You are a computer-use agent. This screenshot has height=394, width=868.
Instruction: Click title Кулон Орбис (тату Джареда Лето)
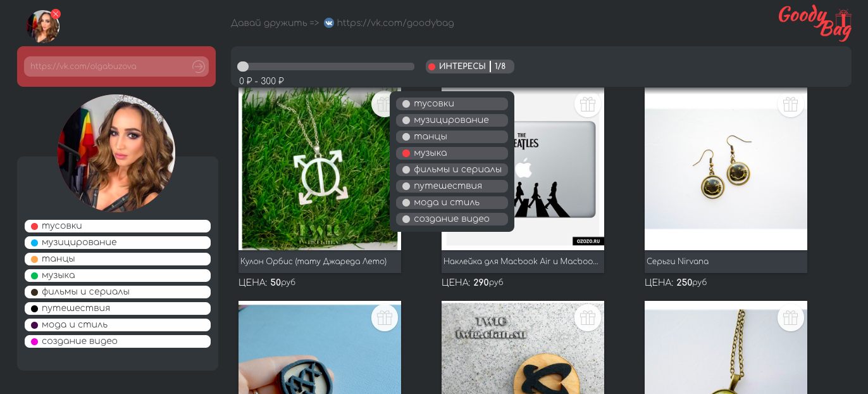tap(313, 262)
